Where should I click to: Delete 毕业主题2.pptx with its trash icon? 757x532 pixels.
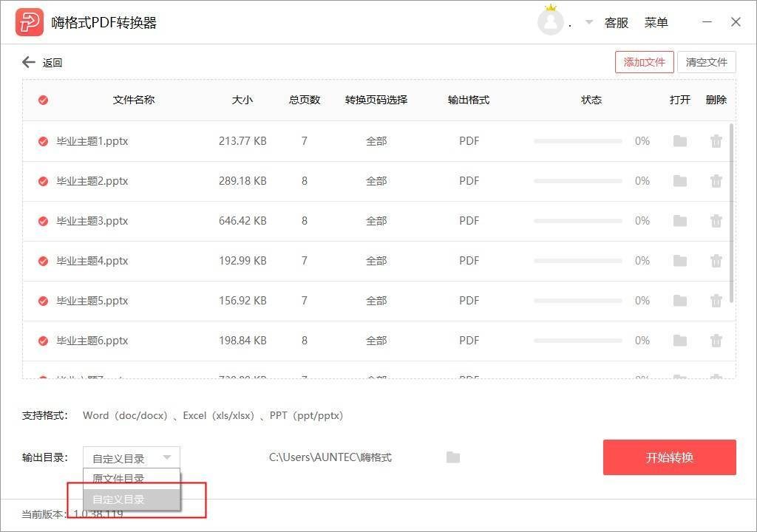(716, 181)
